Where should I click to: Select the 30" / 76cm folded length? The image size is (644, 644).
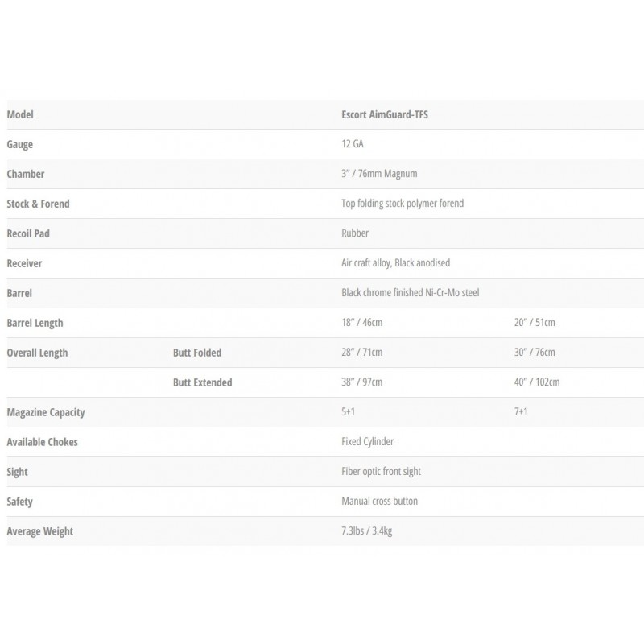pyautogui.click(x=535, y=353)
